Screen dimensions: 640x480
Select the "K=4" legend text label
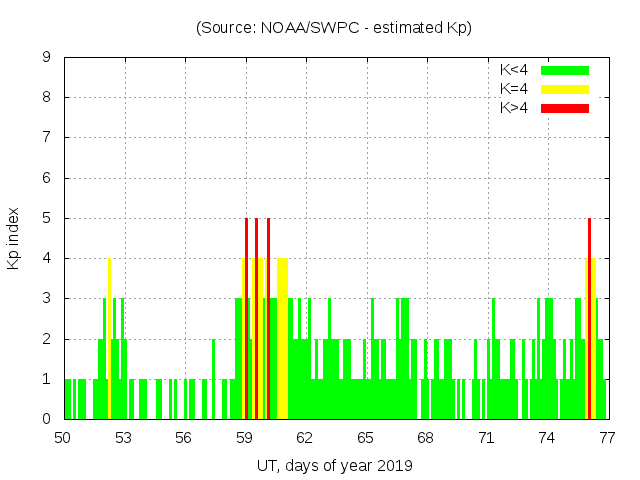click(515, 89)
